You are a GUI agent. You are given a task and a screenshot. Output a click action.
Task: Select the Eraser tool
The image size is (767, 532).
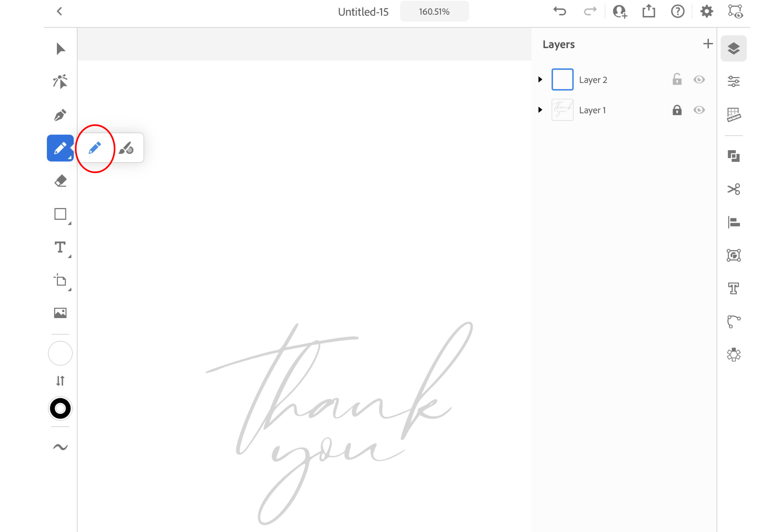coord(60,181)
